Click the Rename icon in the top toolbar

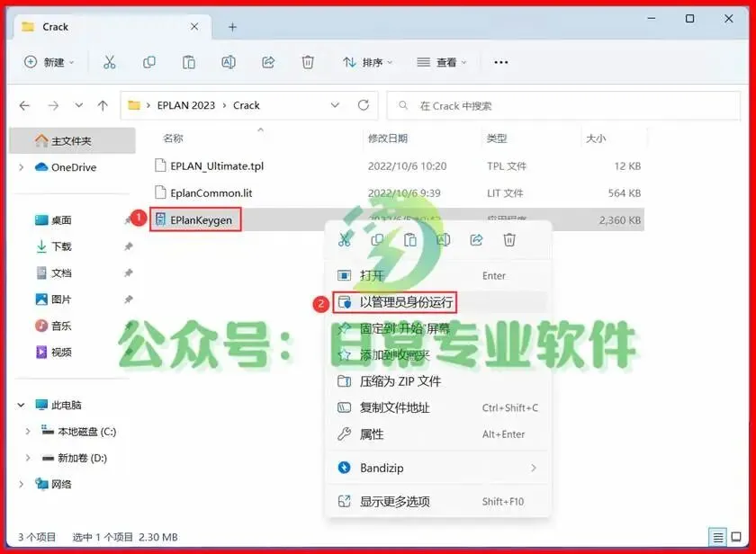[x=228, y=62]
